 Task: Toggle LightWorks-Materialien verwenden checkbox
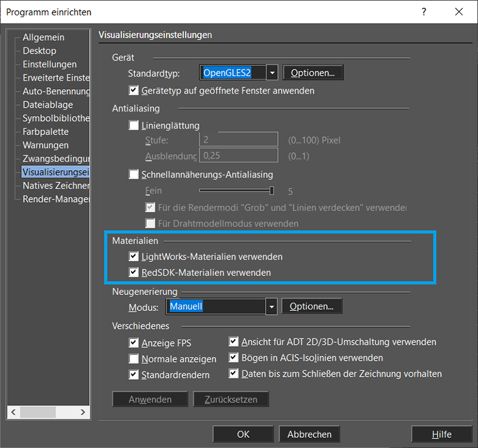click(134, 256)
